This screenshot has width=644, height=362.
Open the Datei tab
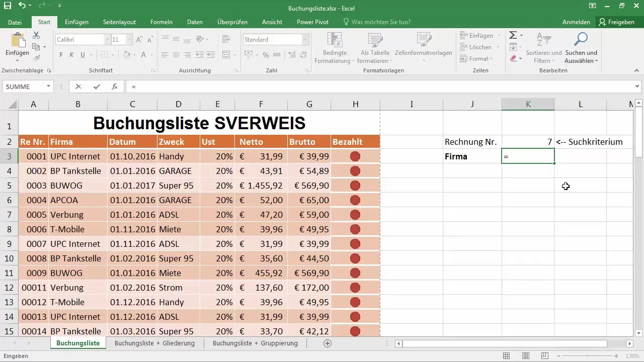point(15,22)
